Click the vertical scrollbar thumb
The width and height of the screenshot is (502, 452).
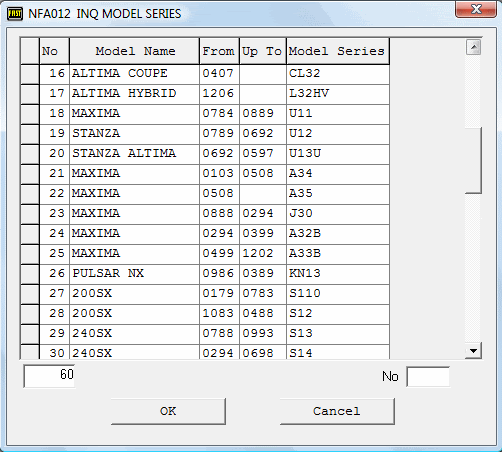coord(473,160)
